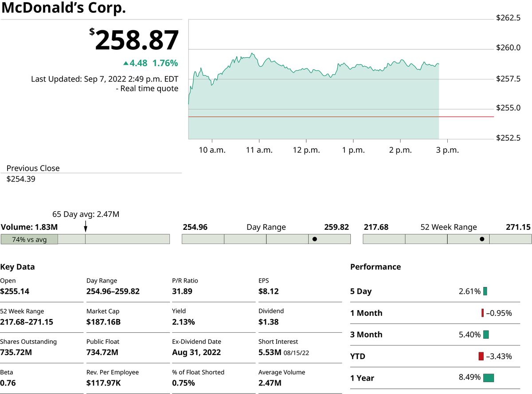
Task: Click the Average Volume value 2.47M
Action: click(270, 383)
